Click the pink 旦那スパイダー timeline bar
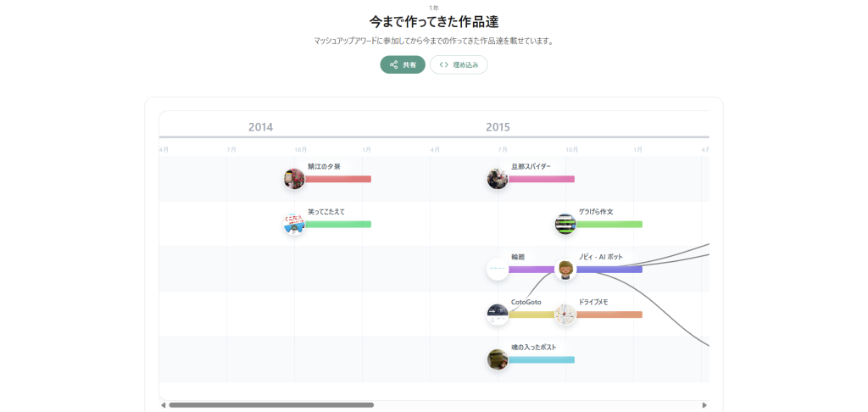The height and width of the screenshot is (412, 868). pyautogui.click(x=542, y=179)
